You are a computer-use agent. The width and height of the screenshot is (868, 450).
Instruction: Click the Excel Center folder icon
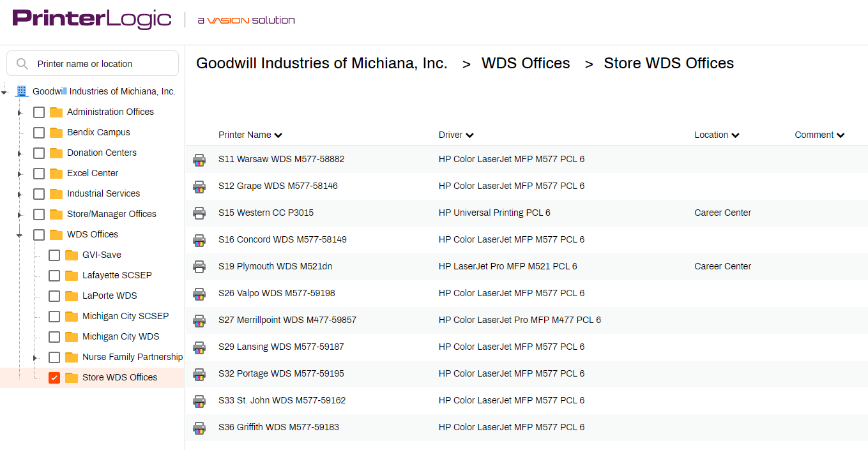[56, 174]
